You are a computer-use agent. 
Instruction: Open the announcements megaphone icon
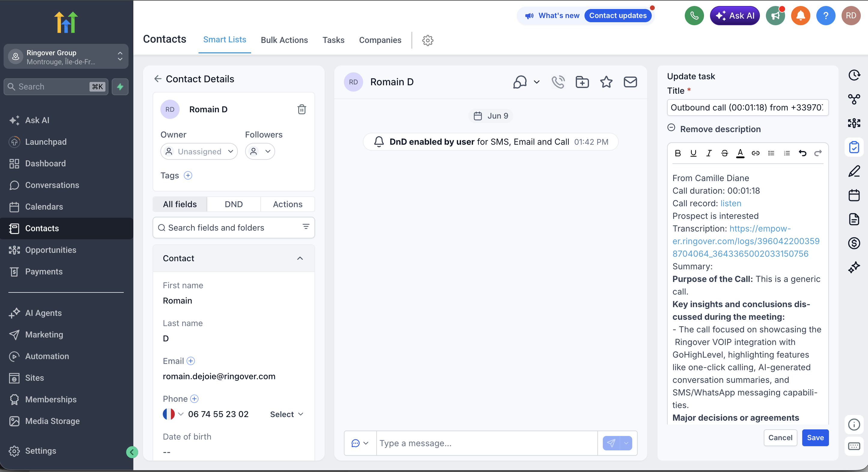tap(775, 16)
